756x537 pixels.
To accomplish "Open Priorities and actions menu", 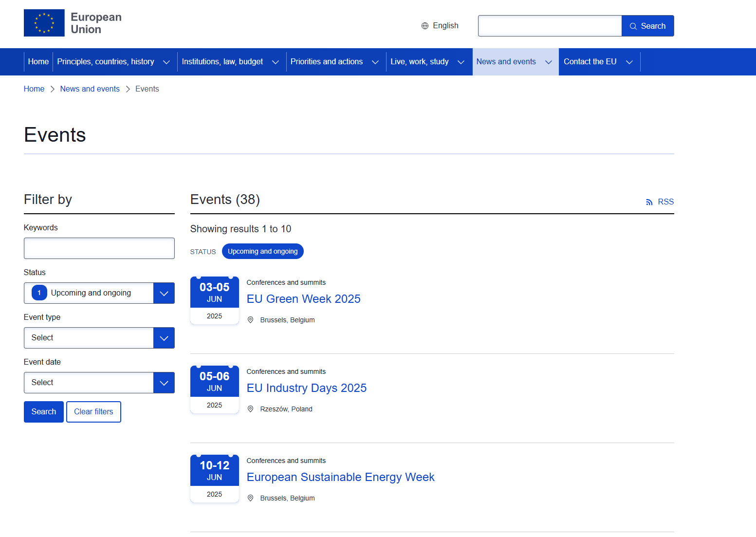I will 327,62.
